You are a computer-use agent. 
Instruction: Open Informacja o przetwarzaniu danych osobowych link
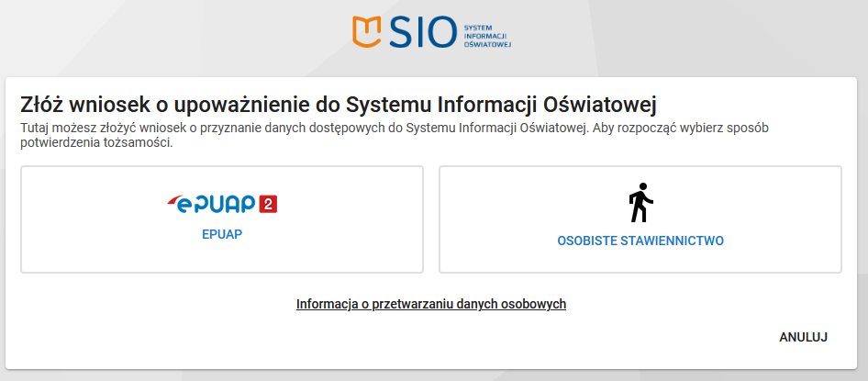tap(431, 304)
